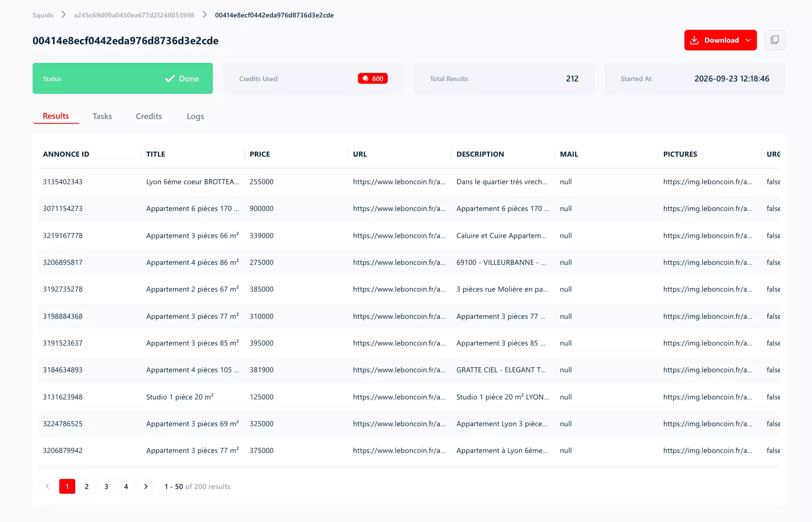Viewport: 812px width, 522px height.
Task: Select page 1 in pagination
Action: tap(67, 486)
